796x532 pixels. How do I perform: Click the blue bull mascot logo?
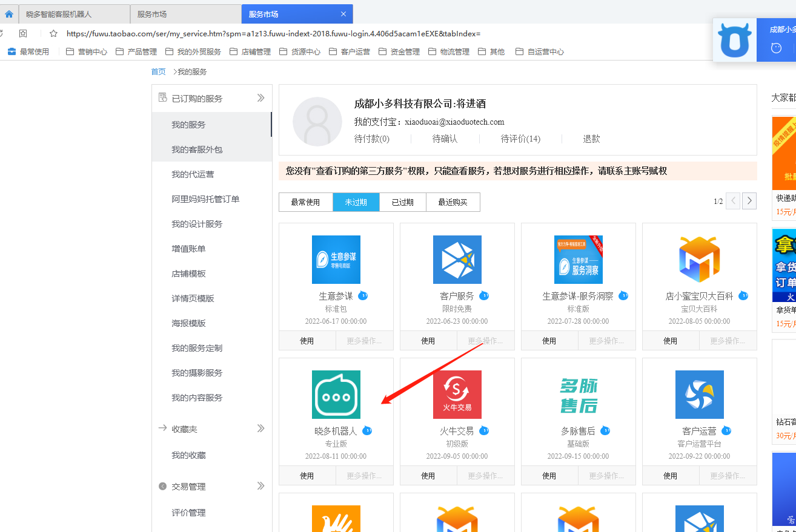tap(735, 40)
